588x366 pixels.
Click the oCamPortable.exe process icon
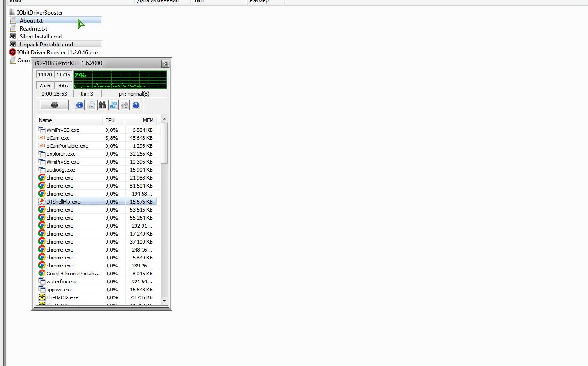pyautogui.click(x=42, y=146)
